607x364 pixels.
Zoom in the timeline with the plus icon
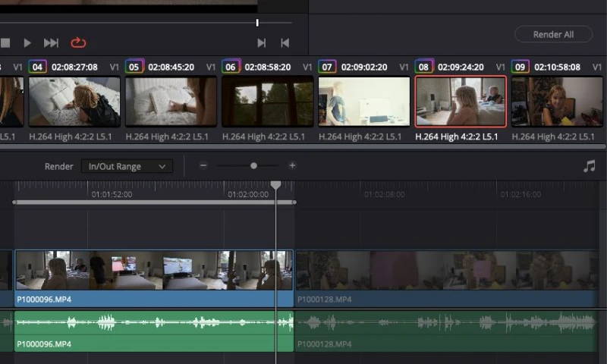point(292,165)
